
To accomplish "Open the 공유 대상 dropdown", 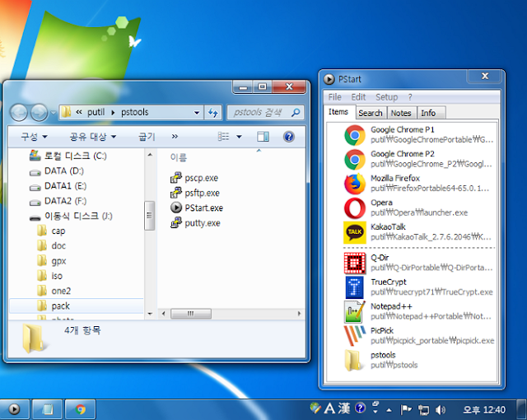I will 92,137.
